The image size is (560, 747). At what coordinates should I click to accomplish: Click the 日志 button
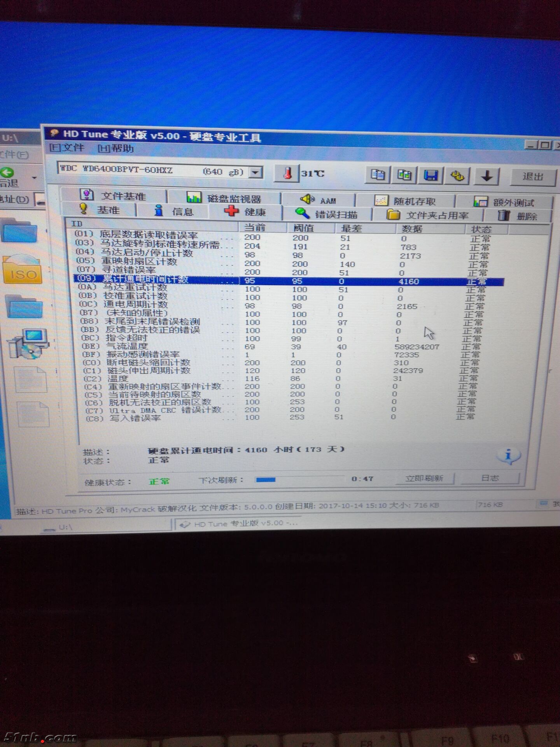point(490,478)
